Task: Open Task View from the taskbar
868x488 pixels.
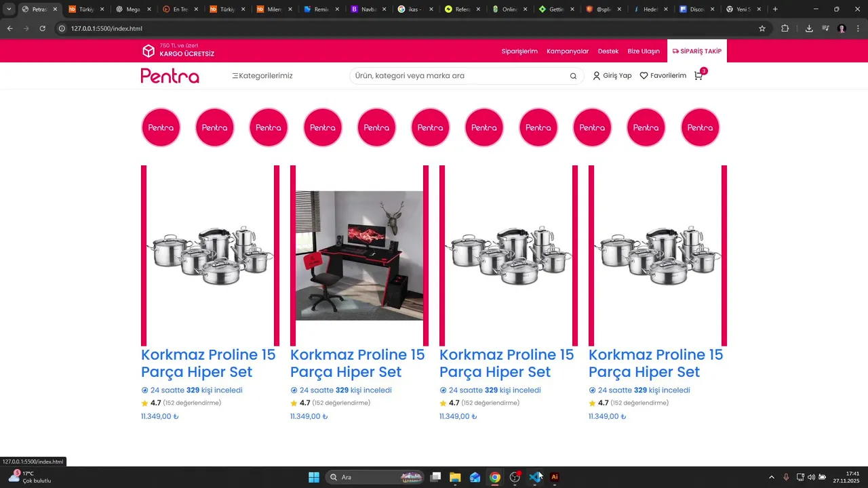Action: [435, 477]
